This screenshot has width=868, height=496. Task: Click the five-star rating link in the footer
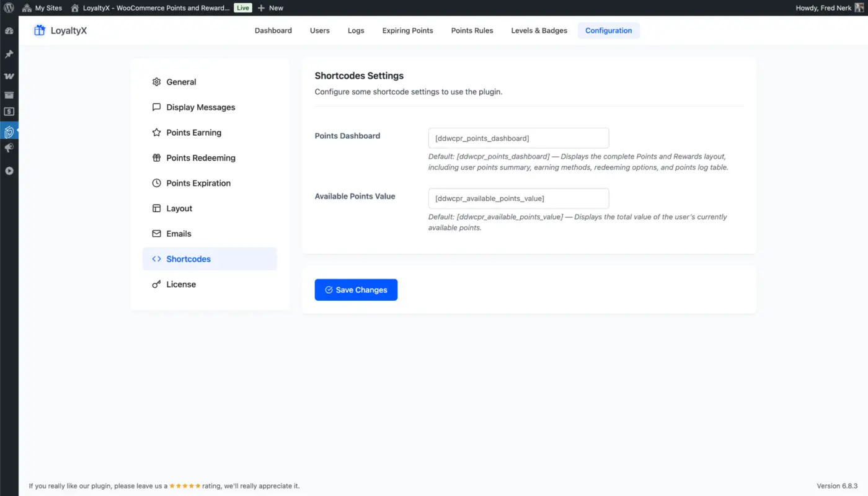tap(184, 485)
